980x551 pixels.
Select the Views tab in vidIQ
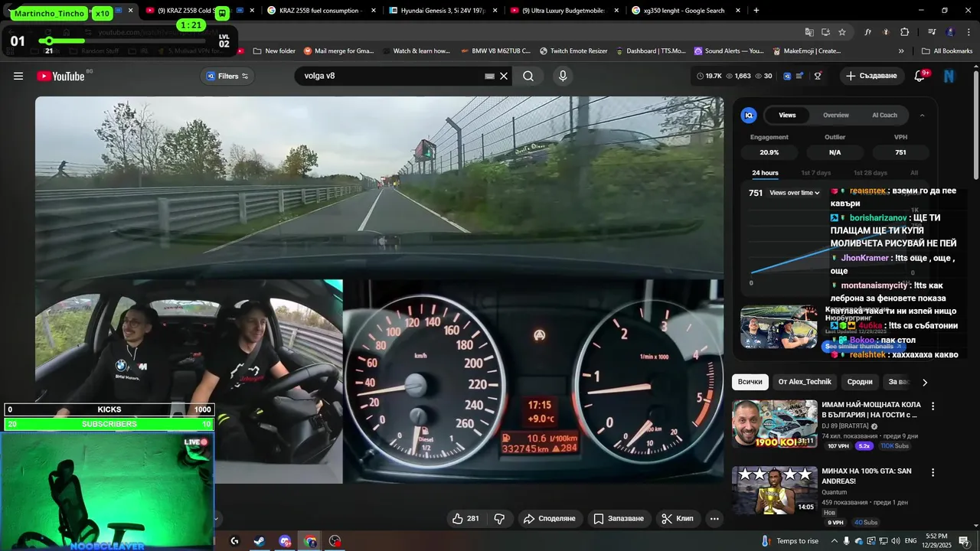coord(787,115)
